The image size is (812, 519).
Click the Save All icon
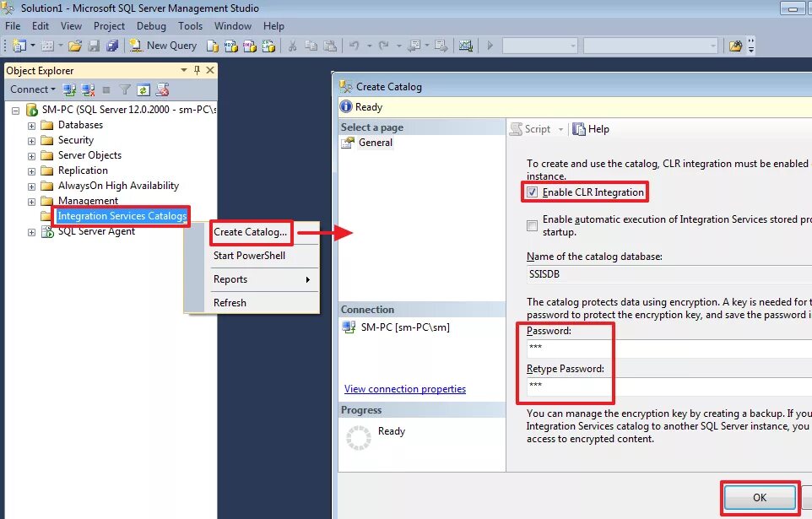click(112, 46)
